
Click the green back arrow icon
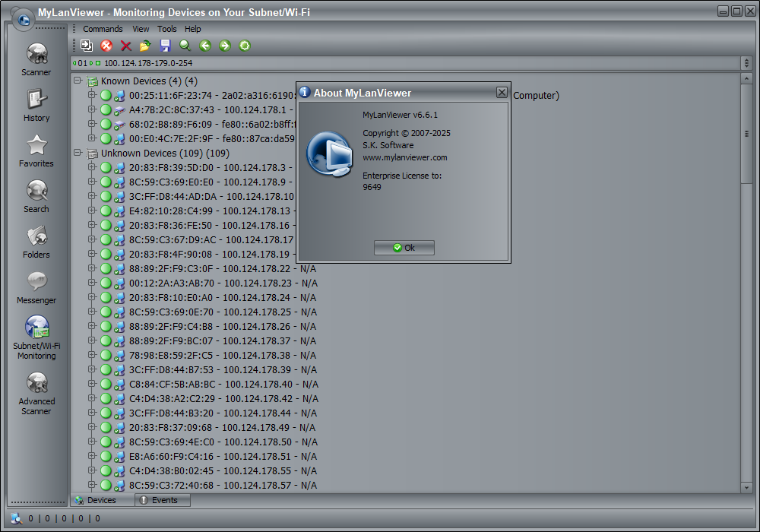click(x=205, y=46)
